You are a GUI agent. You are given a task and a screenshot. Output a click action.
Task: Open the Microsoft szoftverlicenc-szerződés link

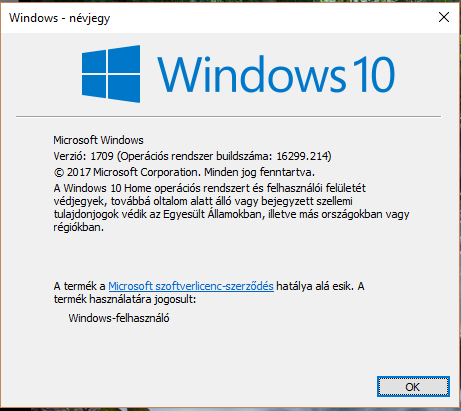[x=191, y=286]
